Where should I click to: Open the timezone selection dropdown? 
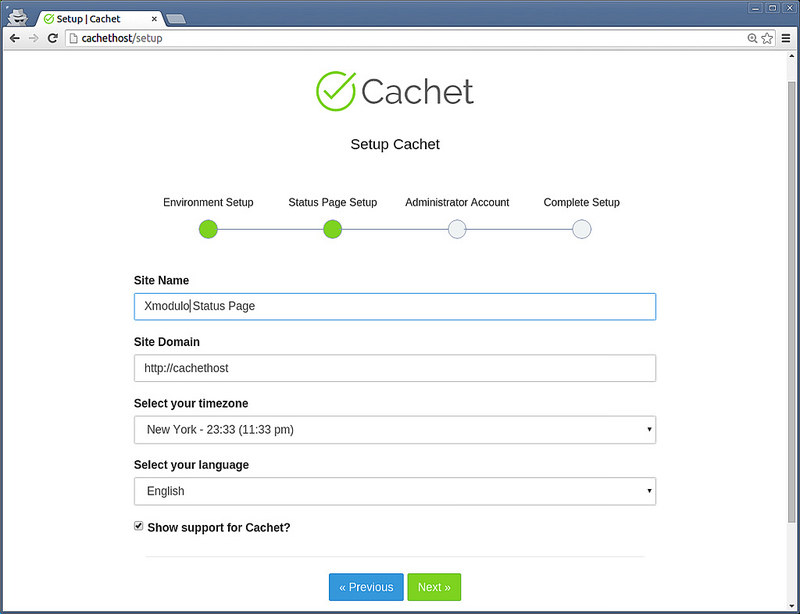point(395,429)
